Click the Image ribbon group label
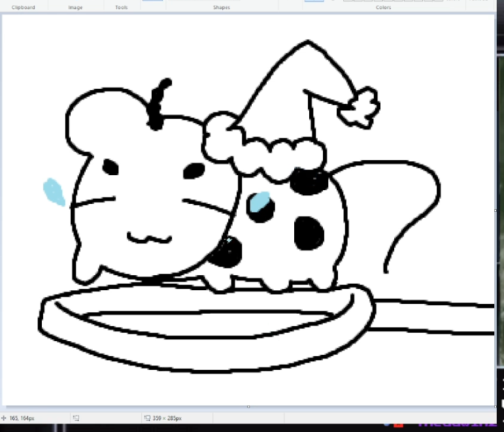Image resolution: width=504 pixels, height=432 pixels. (x=75, y=7)
